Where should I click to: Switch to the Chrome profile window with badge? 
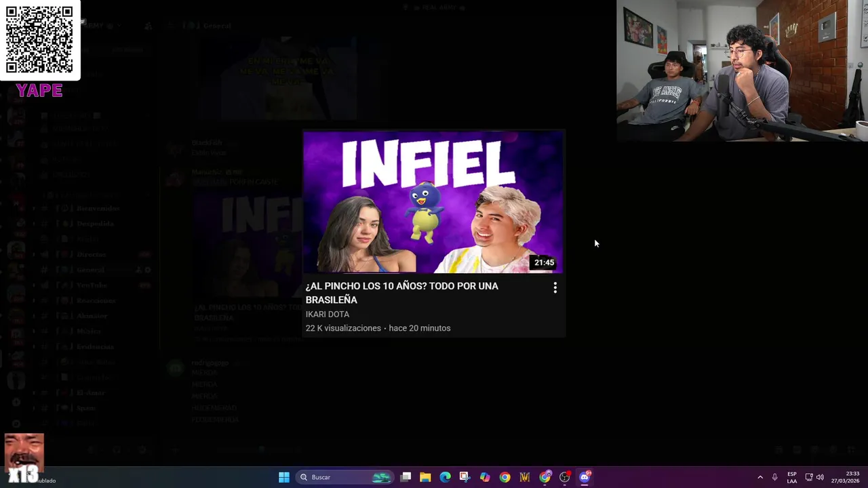(x=545, y=477)
